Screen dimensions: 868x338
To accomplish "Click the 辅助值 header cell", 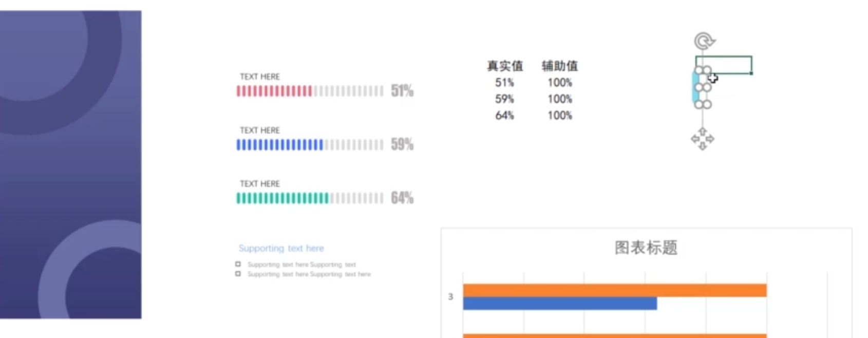I will 559,66.
